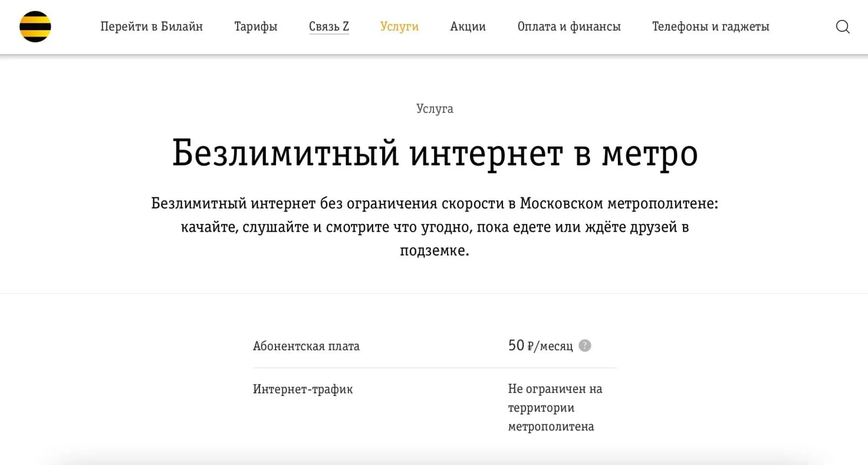The width and height of the screenshot is (868, 465).
Task: Click the Beeline striped logo
Action: (35, 26)
